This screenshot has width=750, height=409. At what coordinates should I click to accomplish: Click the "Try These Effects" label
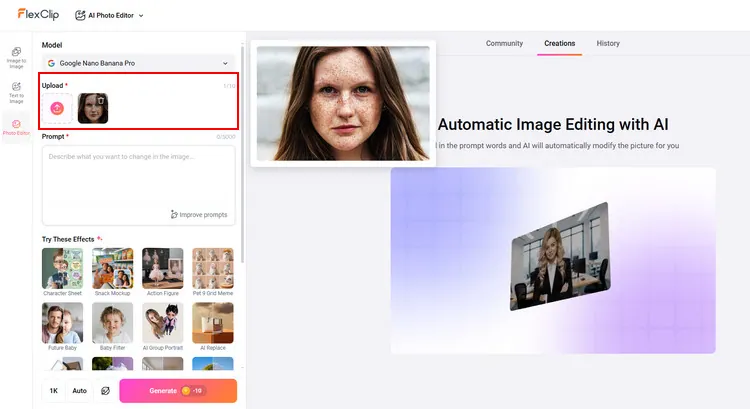click(68, 239)
